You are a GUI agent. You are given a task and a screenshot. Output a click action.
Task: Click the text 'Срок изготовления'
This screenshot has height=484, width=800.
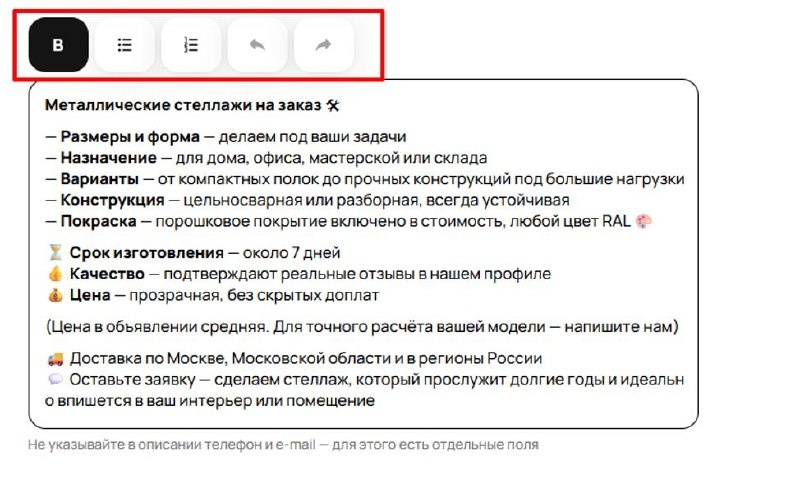tap(146, 253)
